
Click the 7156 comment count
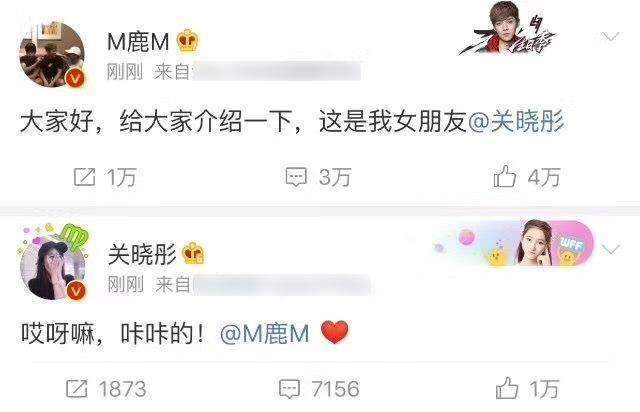click(336, 389)
